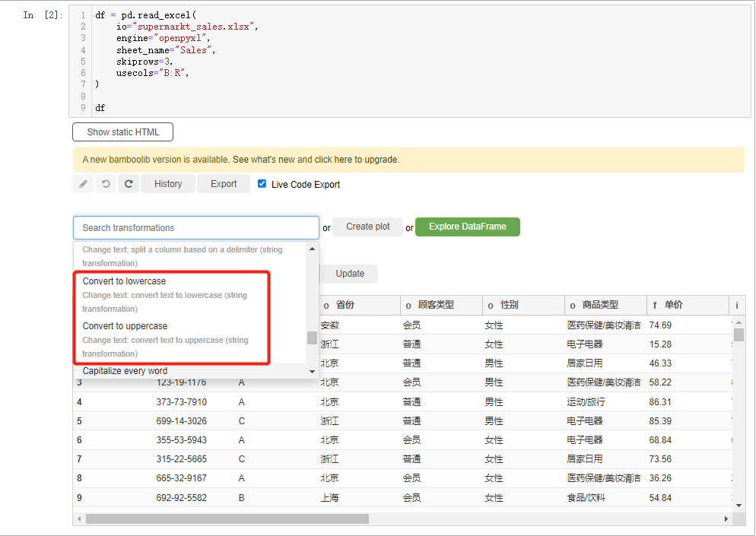Click price cell 74.69
Screen dimensions: 756x536
pyautogui.click(x=660, y=325)
